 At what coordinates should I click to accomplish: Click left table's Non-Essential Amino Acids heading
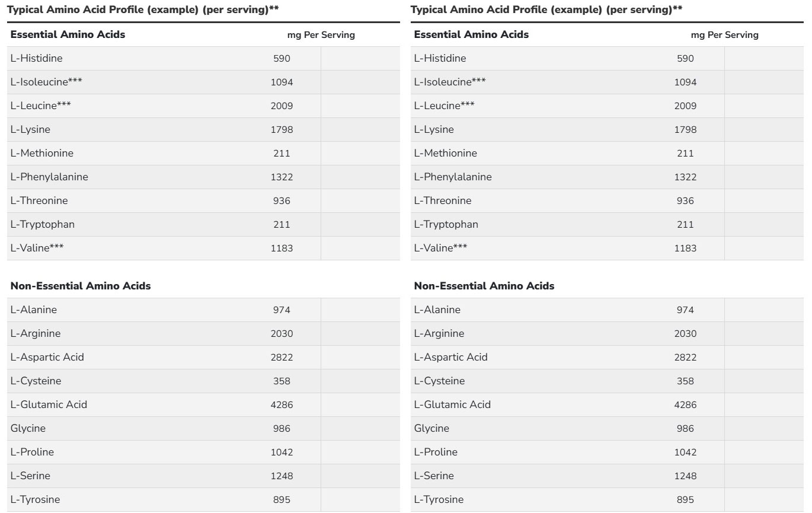click(x=81, y=286)
